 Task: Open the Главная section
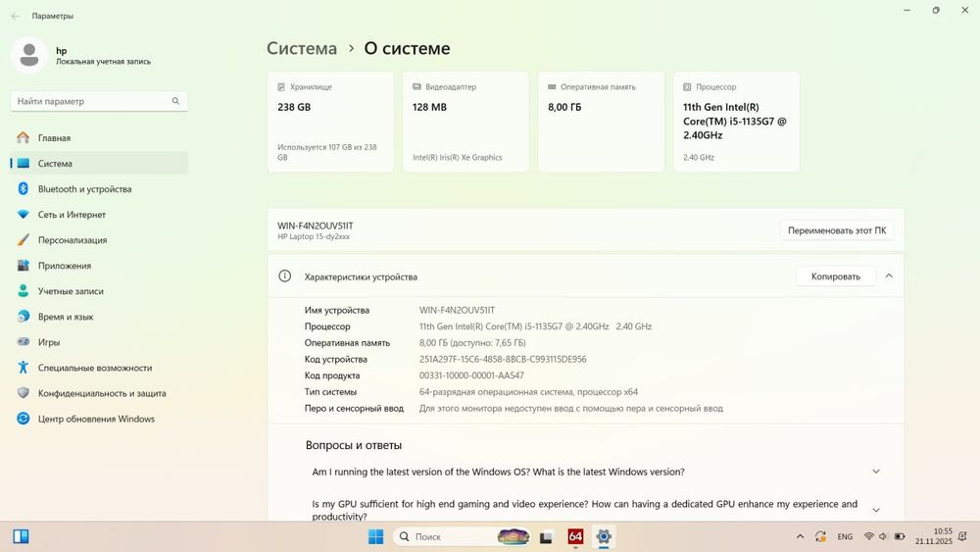(99, 137)
